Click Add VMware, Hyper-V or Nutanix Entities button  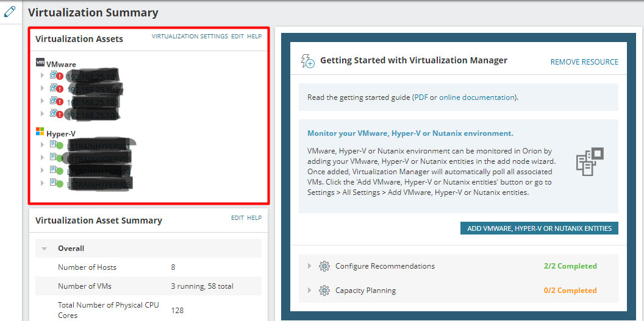(x=539, y=228)
